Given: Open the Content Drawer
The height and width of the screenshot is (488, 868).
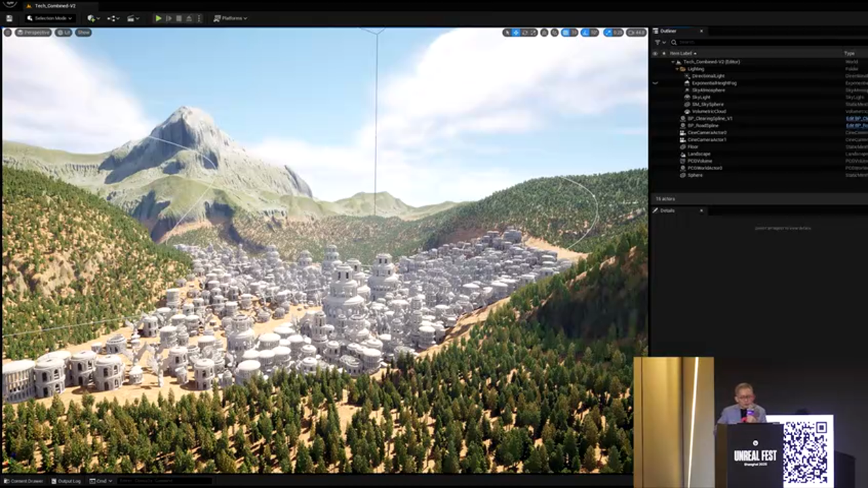Looking at the screenshot, I should click(x=27, y=481).
